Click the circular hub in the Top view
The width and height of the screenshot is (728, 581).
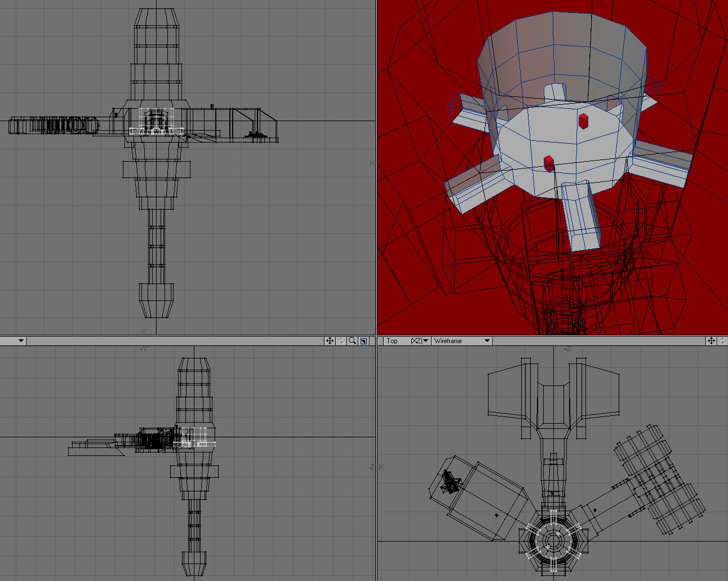(x=550, y=540)
